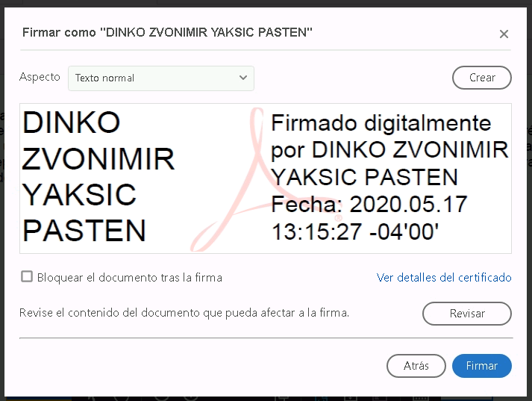Close the Firmar como dialog
The width and height of the screenshot is (532, 401).
point(504,34)
